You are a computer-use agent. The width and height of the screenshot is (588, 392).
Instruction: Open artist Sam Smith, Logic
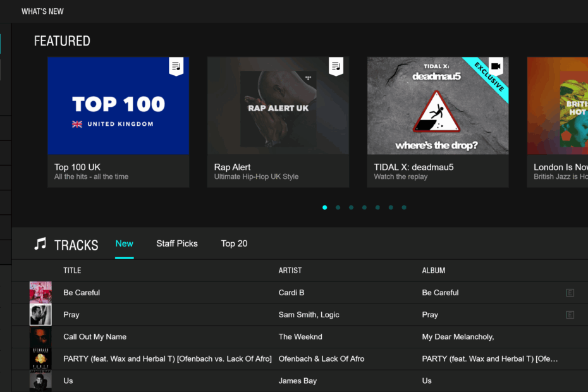point(309,315)
